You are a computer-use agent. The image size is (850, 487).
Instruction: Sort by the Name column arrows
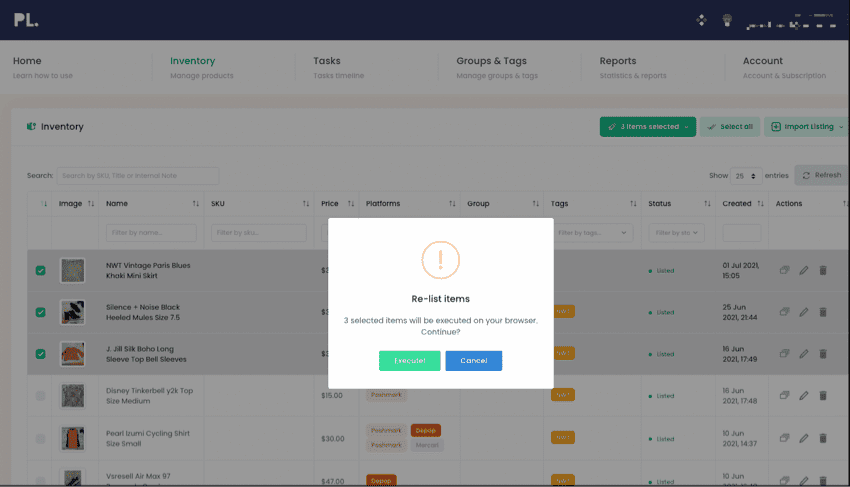coord(196,203)
